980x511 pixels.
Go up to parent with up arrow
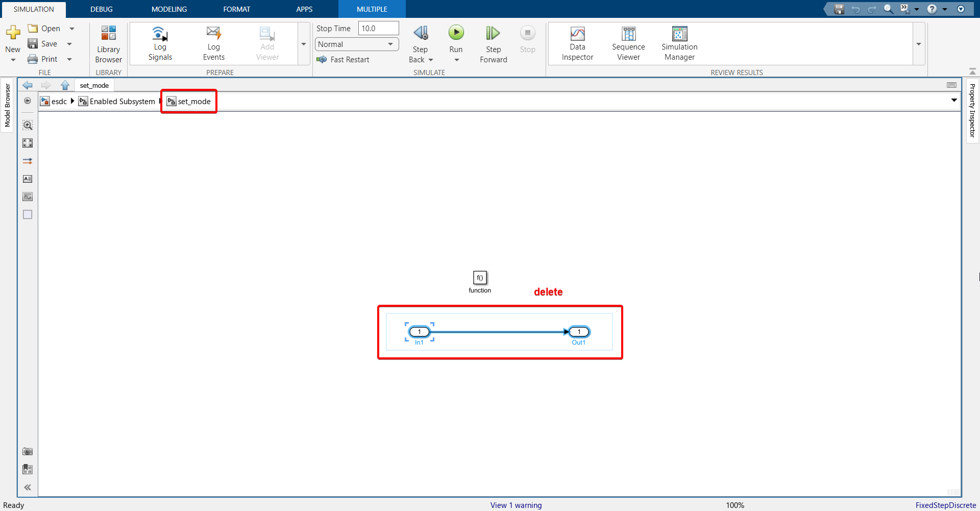(x=65, y=85)
